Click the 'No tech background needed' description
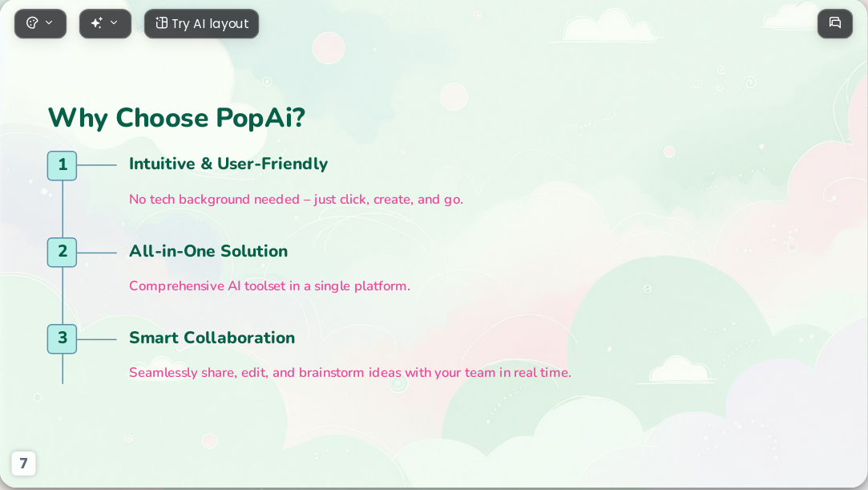The height and width of the screenshot is (490, 868). pos(297,200)
